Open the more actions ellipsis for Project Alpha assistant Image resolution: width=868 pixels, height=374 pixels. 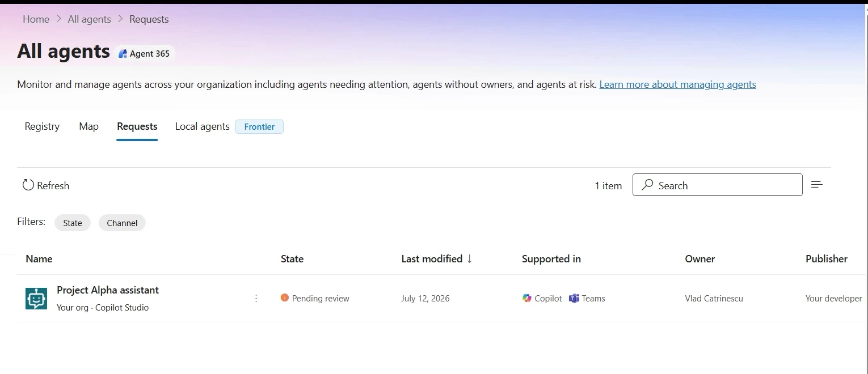coord(256,298)
